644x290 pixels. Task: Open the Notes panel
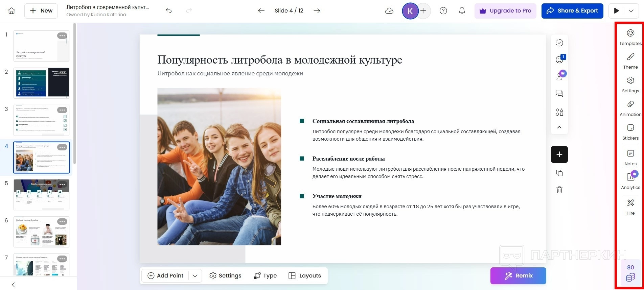[630, 158]
